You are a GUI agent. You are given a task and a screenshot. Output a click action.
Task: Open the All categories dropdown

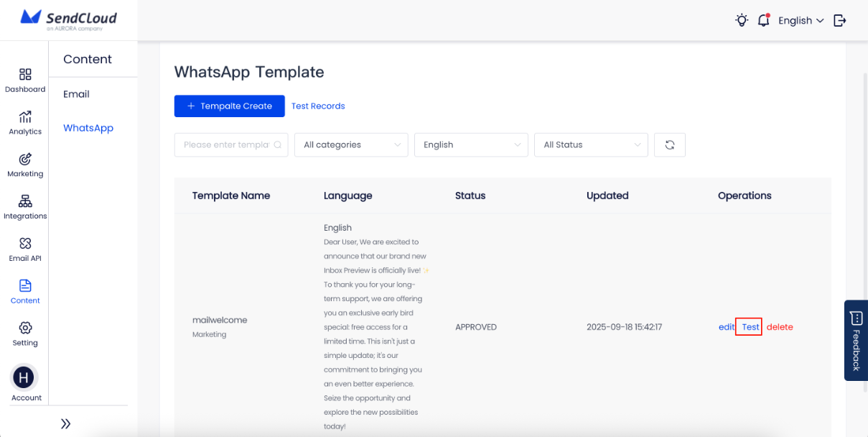point(350,144)
